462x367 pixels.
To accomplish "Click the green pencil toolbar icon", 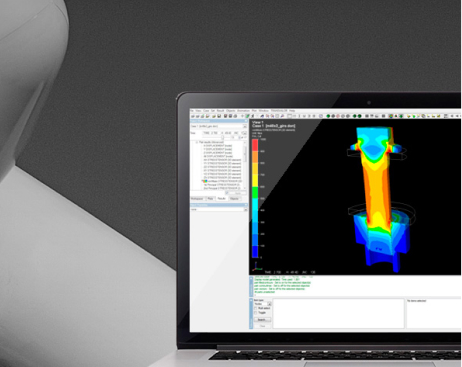I will [247, 116].
